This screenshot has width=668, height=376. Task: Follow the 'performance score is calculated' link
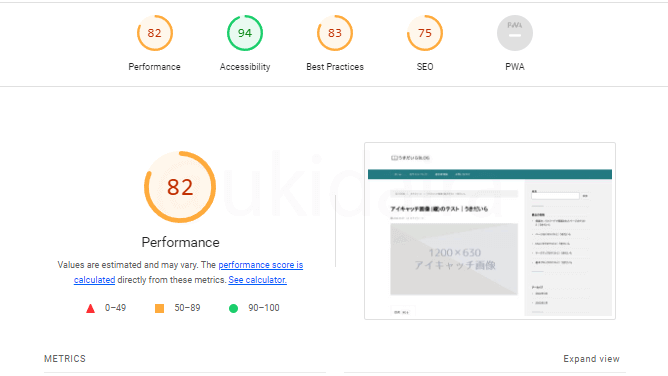point(261,265)
